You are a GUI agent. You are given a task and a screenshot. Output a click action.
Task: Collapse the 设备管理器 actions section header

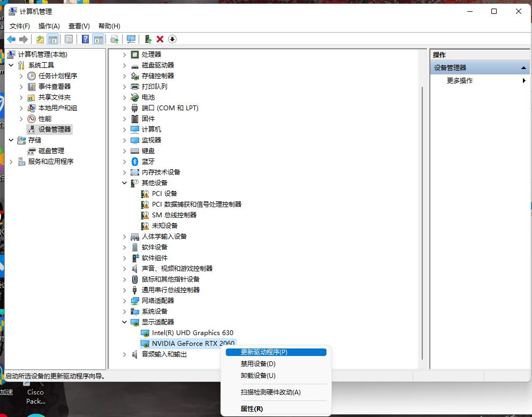[523, 68]
